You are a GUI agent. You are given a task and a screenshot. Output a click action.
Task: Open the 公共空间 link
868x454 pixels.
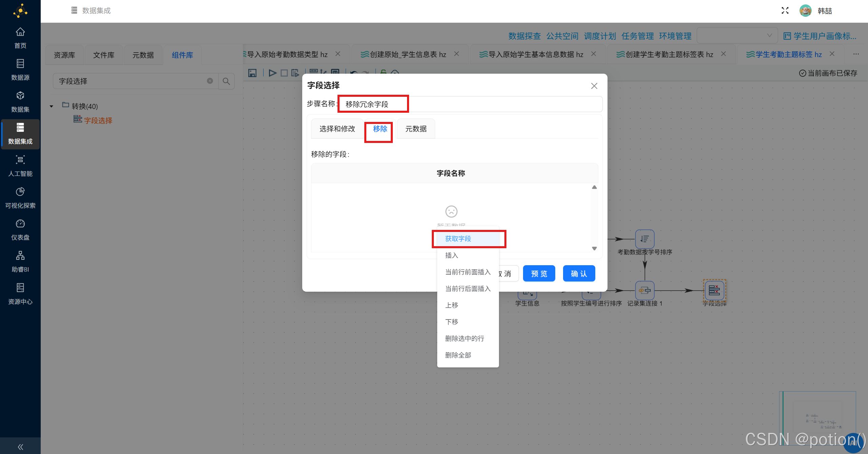(x=562, y=36)
